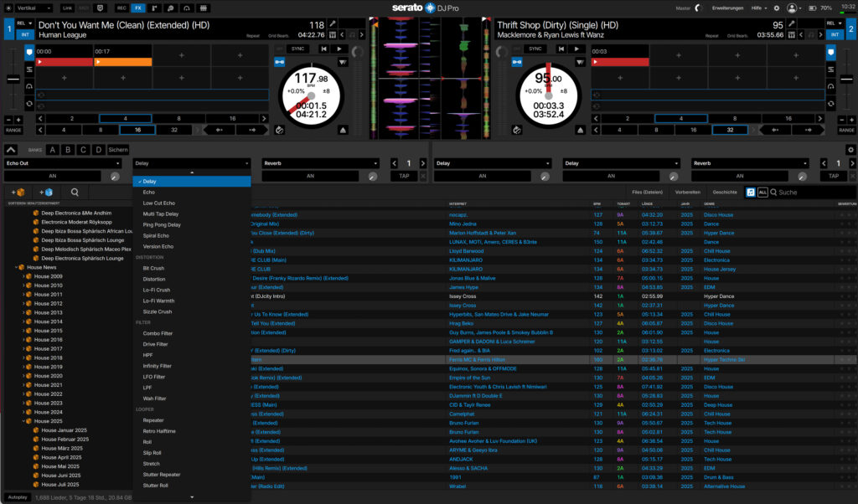
Task: Enable SYNC on the left deck
Action: click(x=298, y=49)
